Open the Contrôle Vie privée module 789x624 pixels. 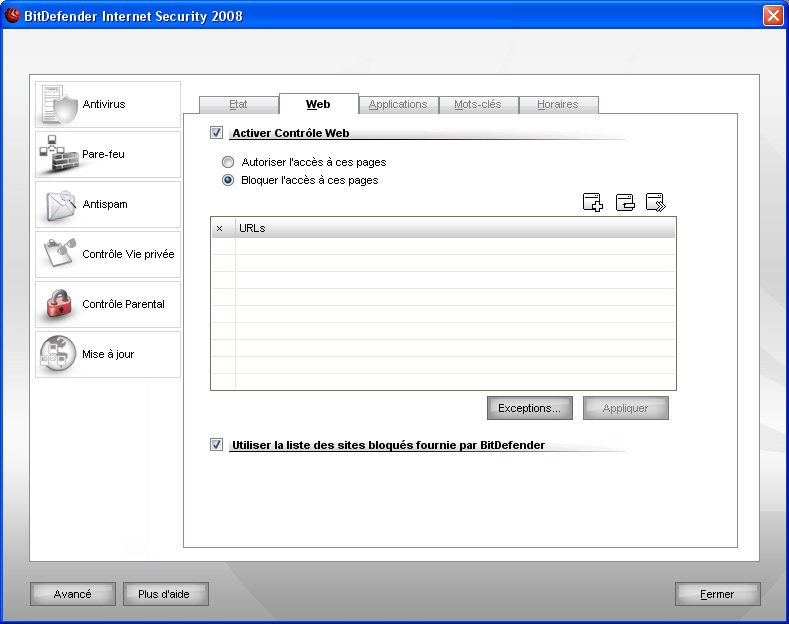pos(108,254)
